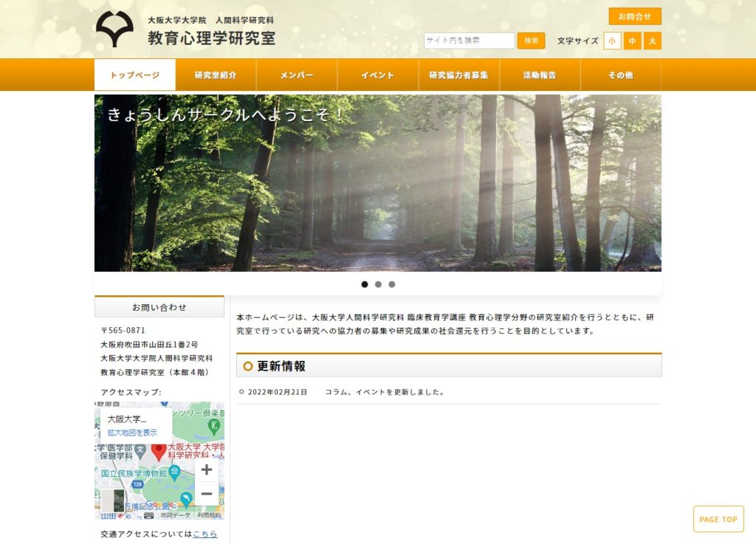The width and height of the screenshot is (756, 544).
Task: Click the green golf marker on map
Action: pyautogui.click(x=214, y=426)
